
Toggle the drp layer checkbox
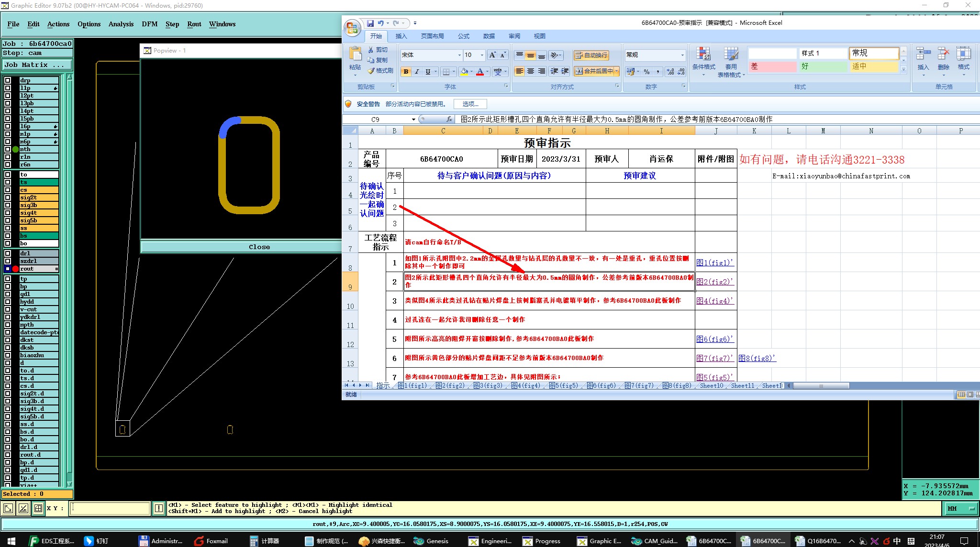coord(8,80)
